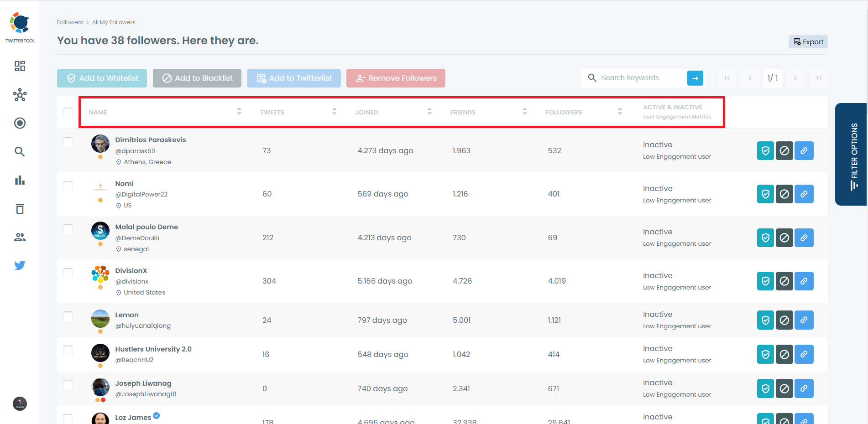Open the trash icon in the sidebar
Screen dimensions: 868x424
20,208
